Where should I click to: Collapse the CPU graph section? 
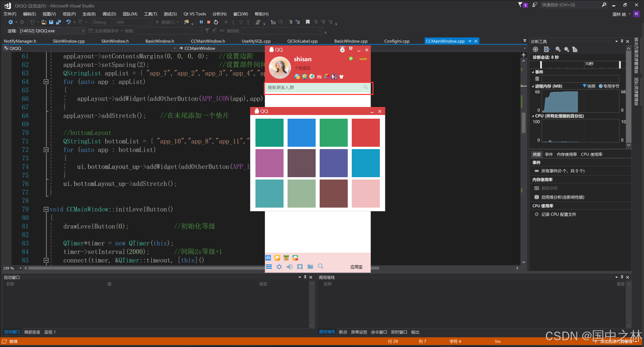pos(533,116)
